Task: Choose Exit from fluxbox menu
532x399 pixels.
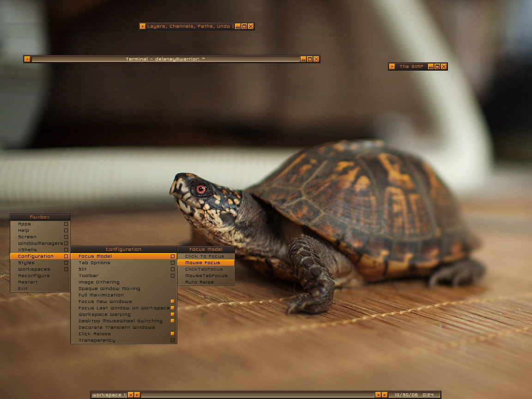Action: click(40, 288)
